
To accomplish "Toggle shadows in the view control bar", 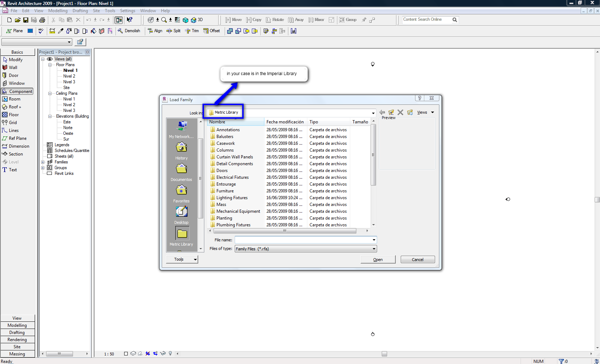I will 140,354.
